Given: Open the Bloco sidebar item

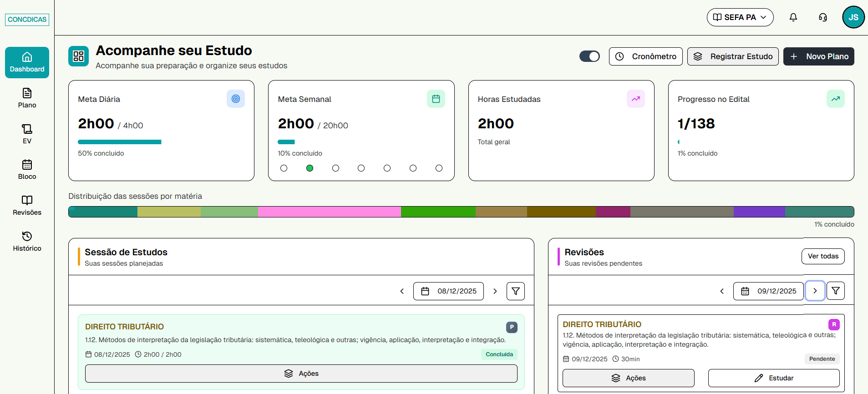Looking at the screenshot, I should point(27,170).
